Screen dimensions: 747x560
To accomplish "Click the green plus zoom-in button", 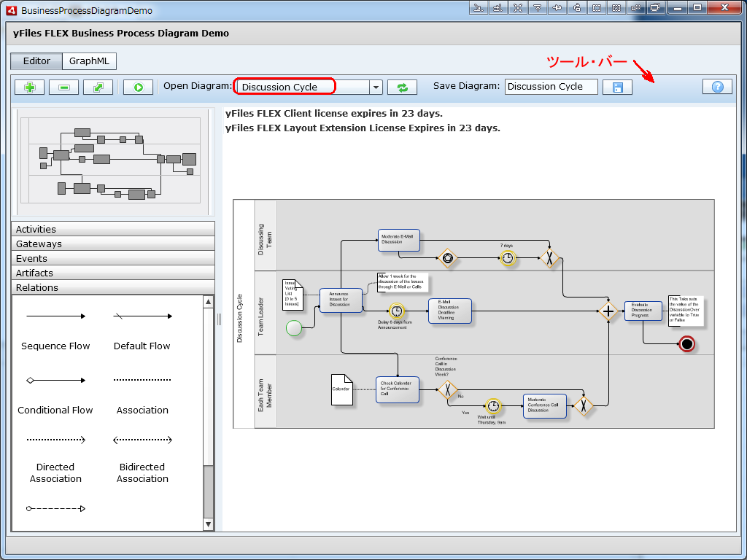I will click(x=29, y=87).
